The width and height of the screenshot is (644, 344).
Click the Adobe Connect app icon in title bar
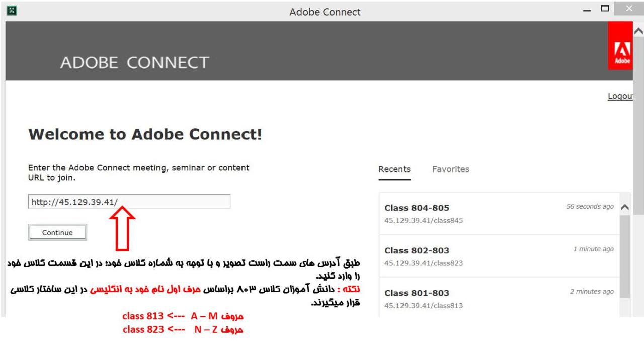pyautogui.click(x=9, y=10)
